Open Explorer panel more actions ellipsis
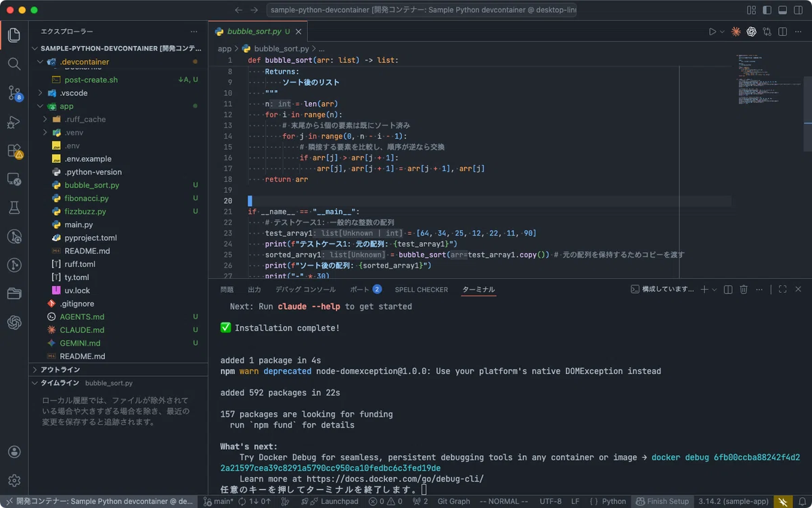 click(x=194, y=32)
